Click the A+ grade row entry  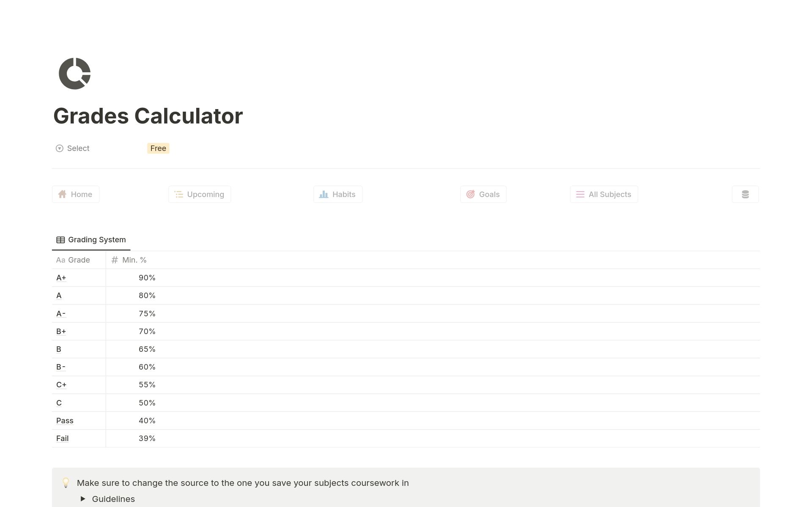click(60, 277)
